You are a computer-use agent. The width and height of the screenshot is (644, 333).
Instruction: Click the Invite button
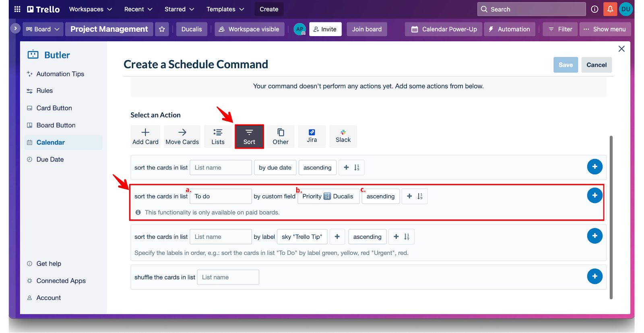(325, 29)
